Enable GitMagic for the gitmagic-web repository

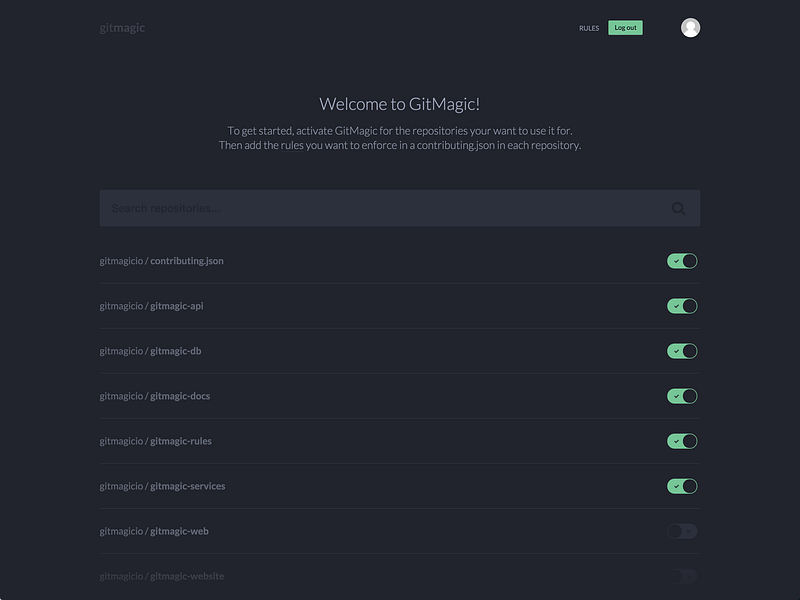coord(681,531)
